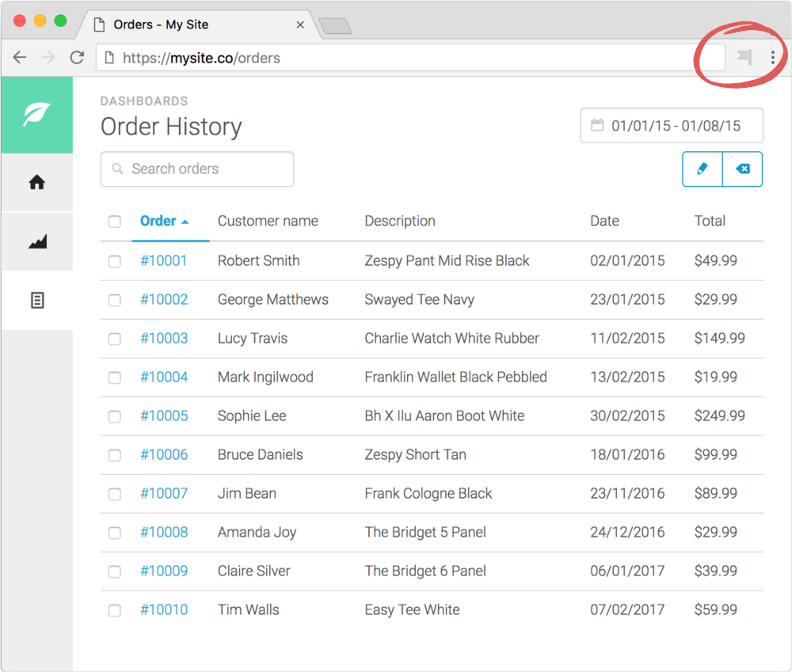Image resolution: width=792 pixels, height=672 pixels.
Task: Click the Search orders input field
Action: click(197, 169)
